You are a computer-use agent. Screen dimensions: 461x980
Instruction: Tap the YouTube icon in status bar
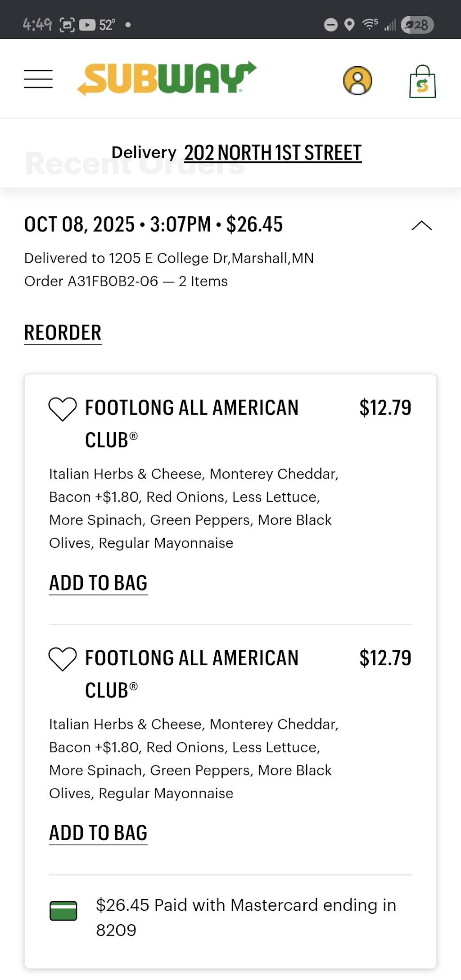(87, 25)
